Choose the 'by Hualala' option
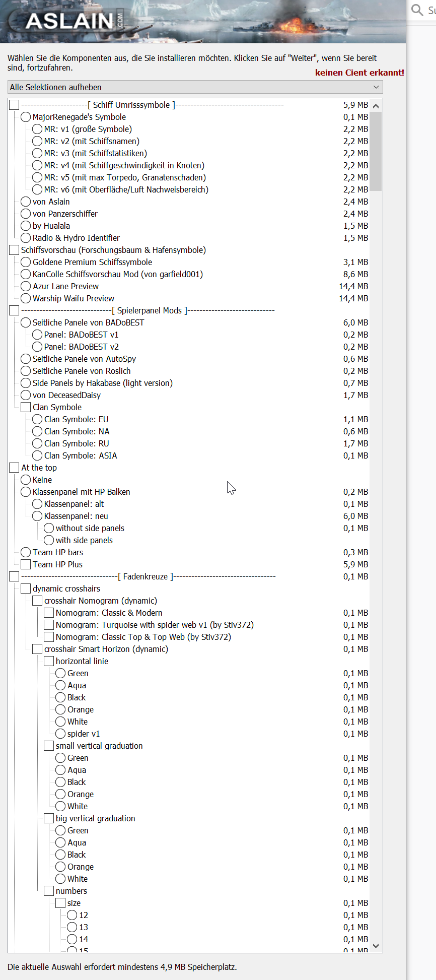 26,226
